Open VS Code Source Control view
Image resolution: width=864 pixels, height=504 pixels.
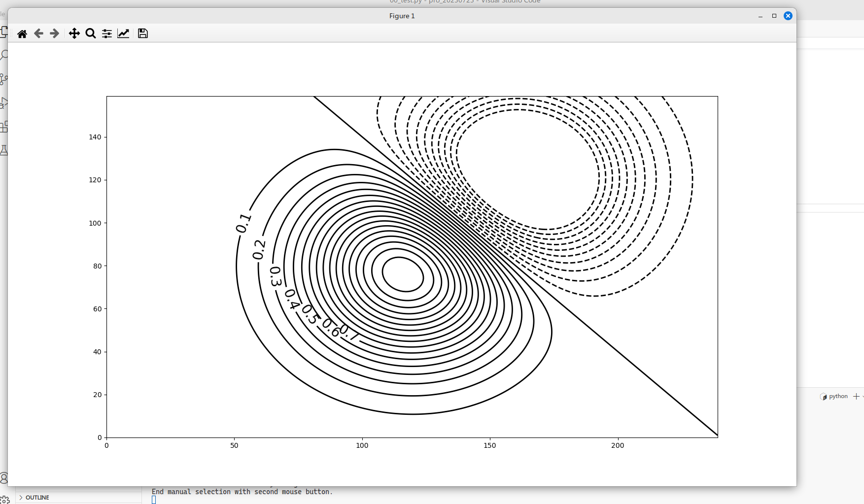[3, 79]
